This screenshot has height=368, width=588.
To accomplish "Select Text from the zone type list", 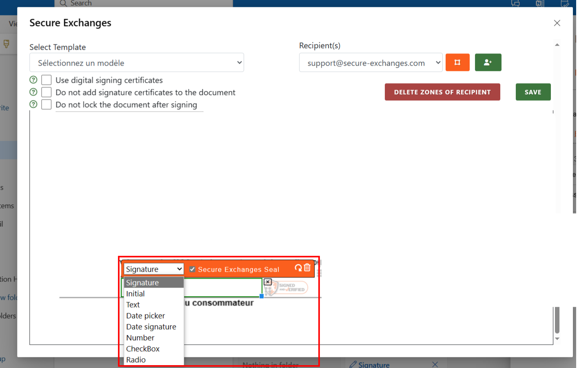I will [x=154, y=304].
